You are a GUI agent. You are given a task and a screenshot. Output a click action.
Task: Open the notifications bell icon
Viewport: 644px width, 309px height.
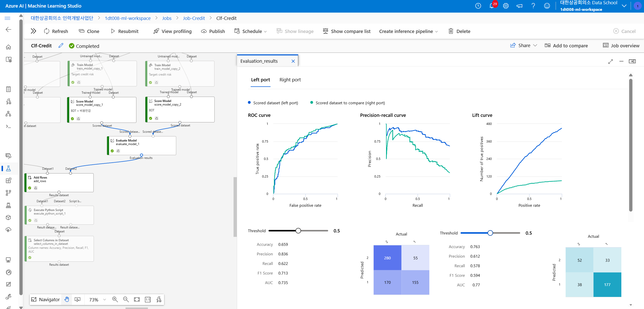[491, 6]
